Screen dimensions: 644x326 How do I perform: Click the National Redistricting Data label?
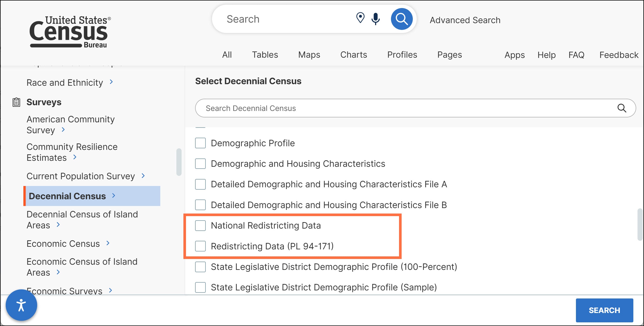point(266,225)
